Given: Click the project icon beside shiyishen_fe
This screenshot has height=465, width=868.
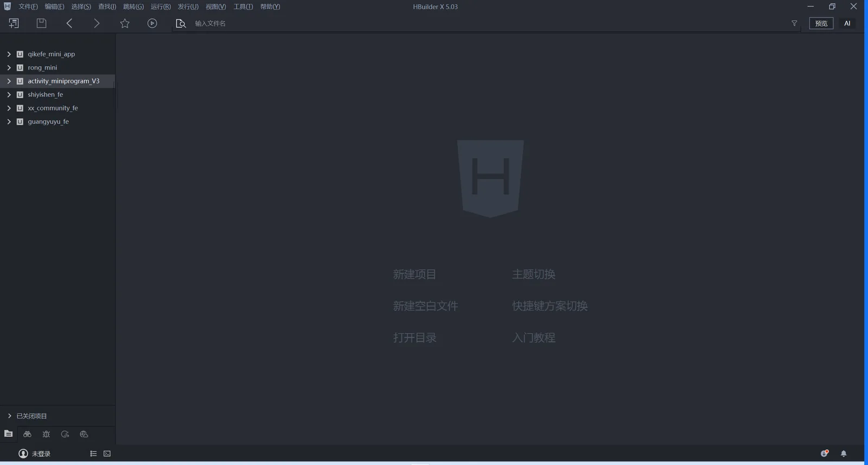Looking at the screenshot, I should 20,95.
